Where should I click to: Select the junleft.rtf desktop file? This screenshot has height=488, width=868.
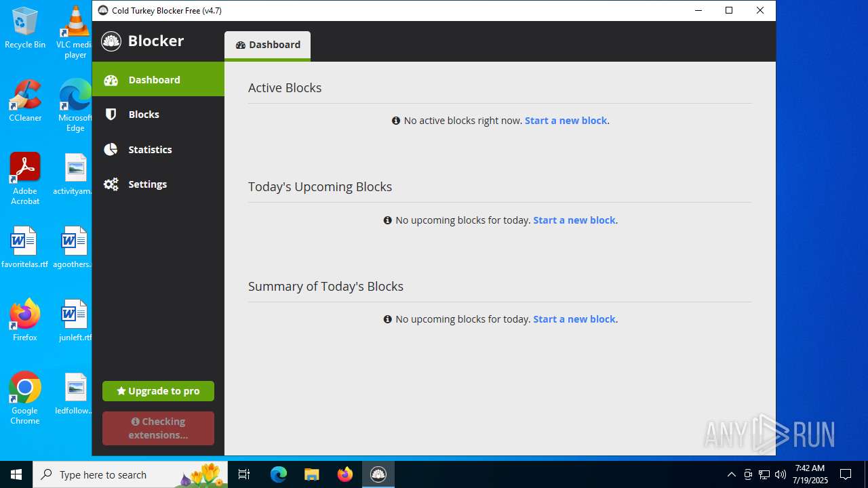click(75, 321)
